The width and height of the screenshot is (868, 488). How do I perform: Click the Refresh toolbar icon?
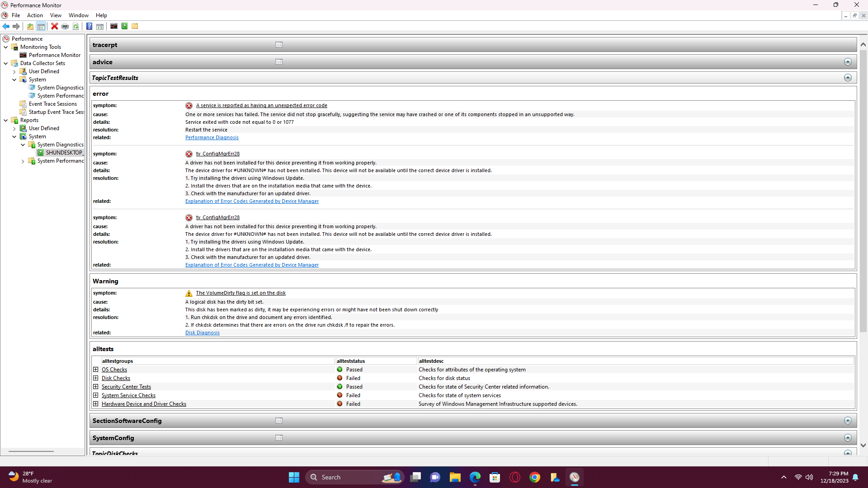76,26
